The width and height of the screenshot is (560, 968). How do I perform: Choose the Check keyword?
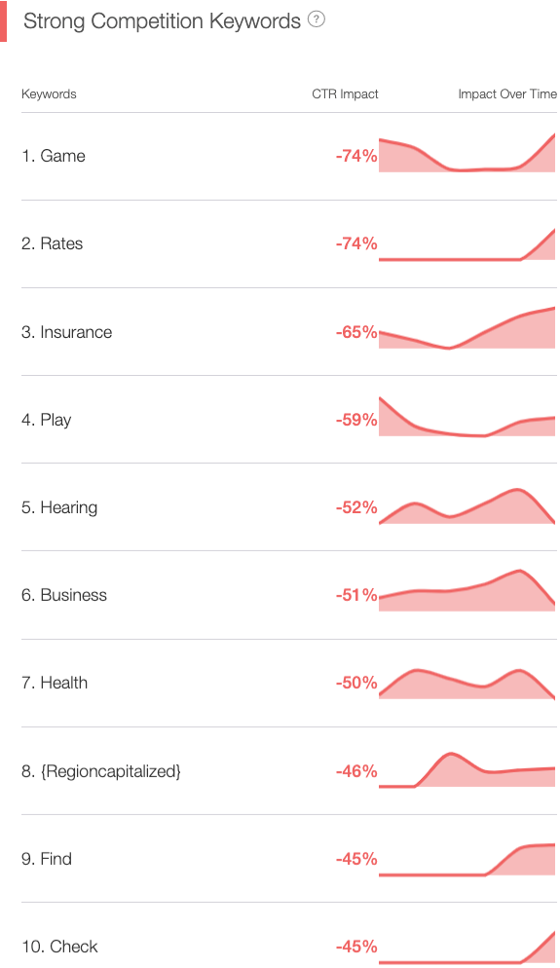pos(59,947)
